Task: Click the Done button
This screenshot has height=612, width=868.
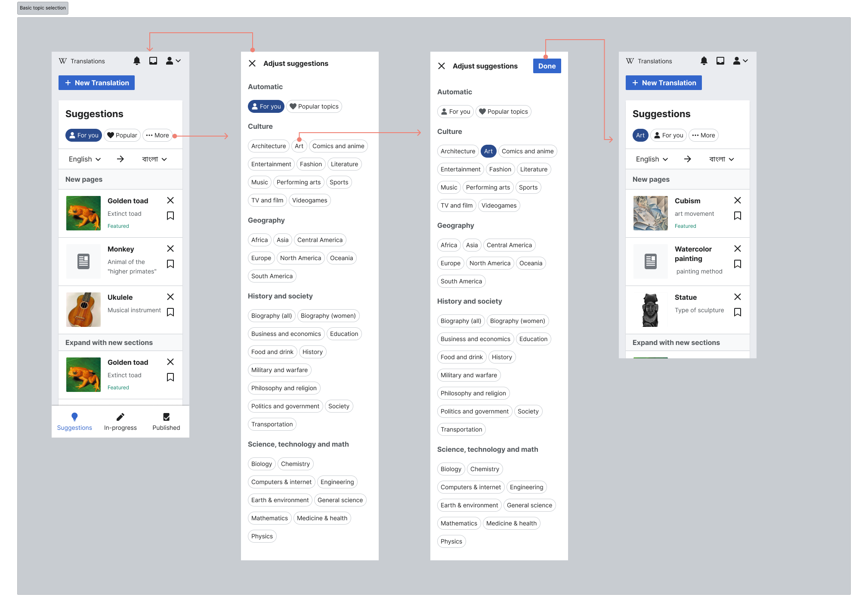Action: click(547, 66)
